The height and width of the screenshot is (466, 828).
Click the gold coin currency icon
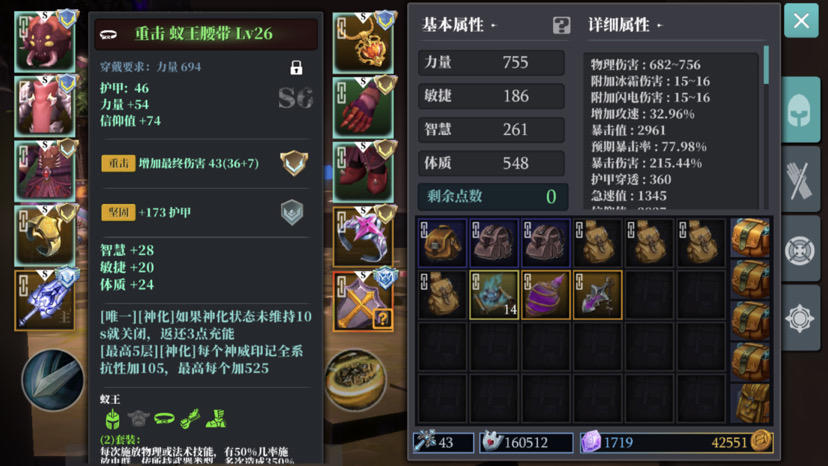pyautogui.click(x=761, y=441)
